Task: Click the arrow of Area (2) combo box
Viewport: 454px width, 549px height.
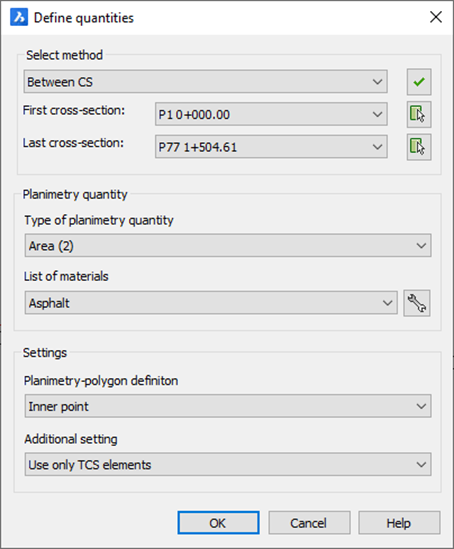Action: [421, 245]
